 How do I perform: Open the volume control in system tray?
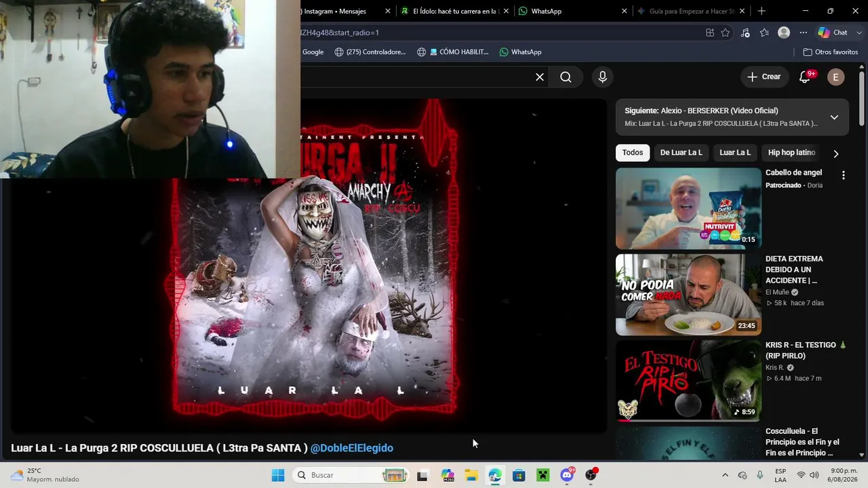(814, 475)
